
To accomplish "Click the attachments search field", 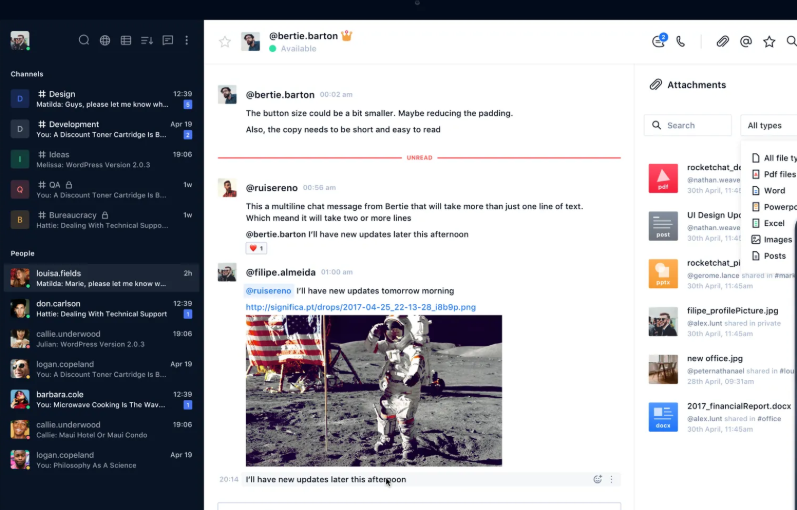I will point(688,125).
